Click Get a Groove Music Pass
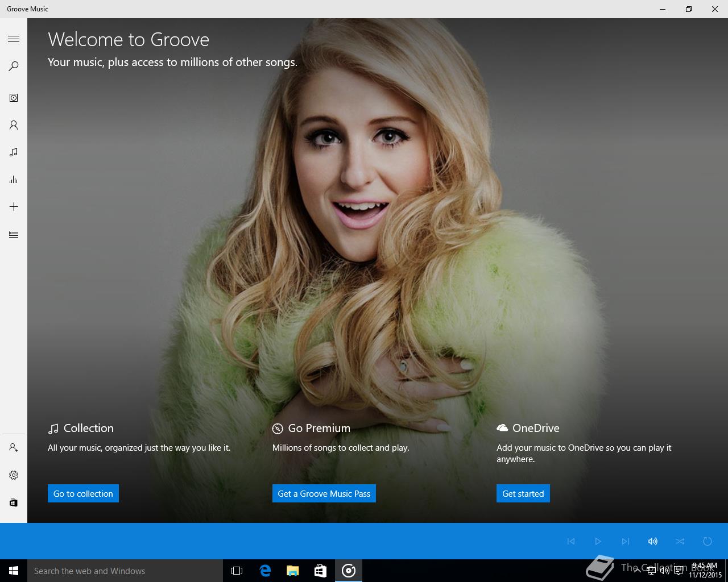The height and width of the screenshot is (582, 728). pyautogui.click(x=324, y=493)
